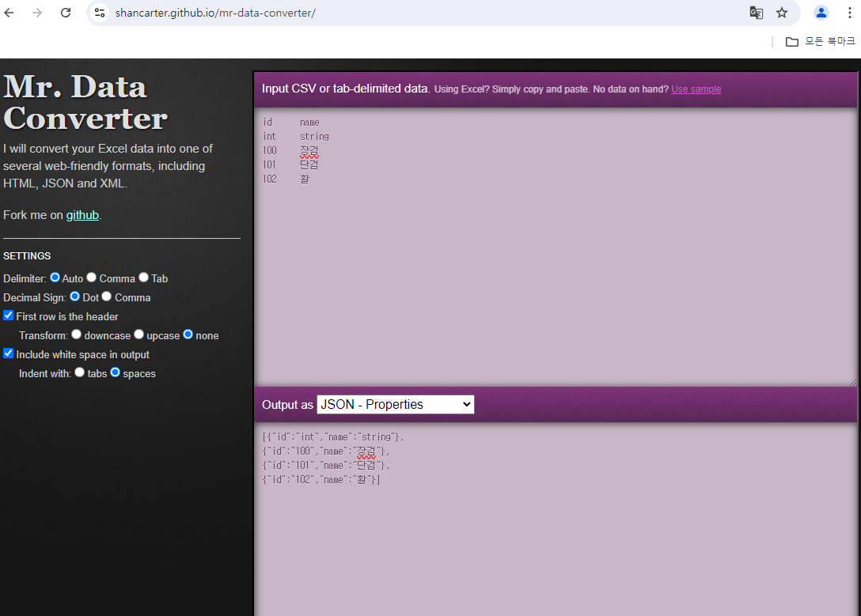Toggle First row is the header checkbox
Screen dimensions: 861x616
pos(8,316)
